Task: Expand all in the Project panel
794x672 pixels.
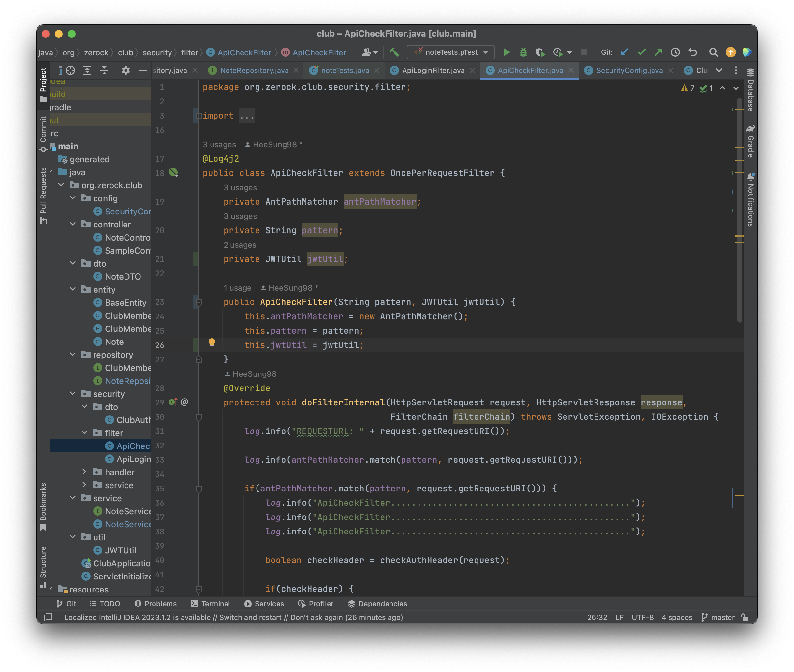Action: click(x=87, y=70)
